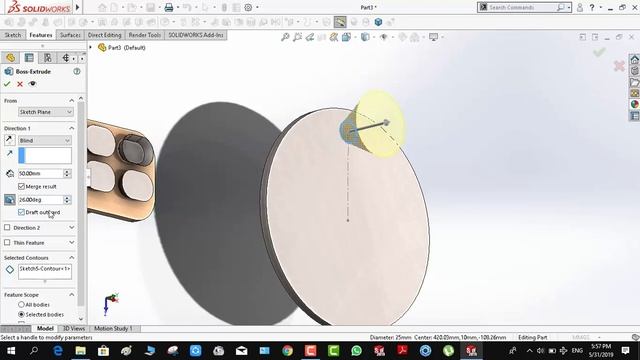Click the Help question mark in title bar
The height and width of the screenshot is (360, 640).
(592, 7)
